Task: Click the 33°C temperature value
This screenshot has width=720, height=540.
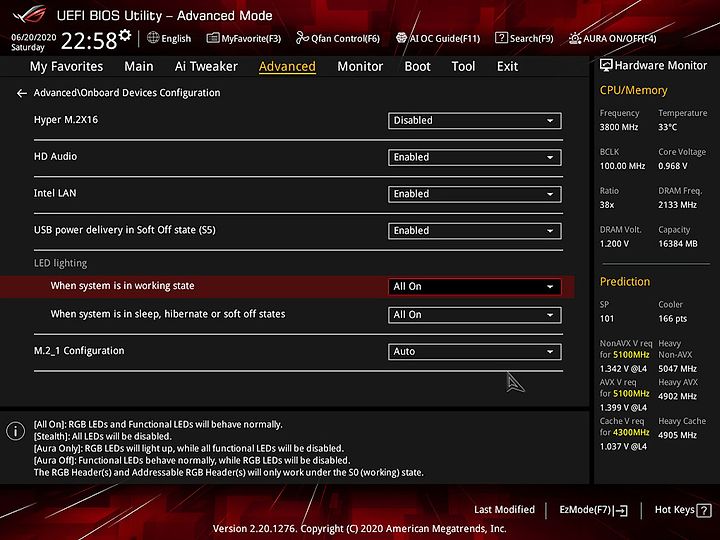Action: (667, 127)
